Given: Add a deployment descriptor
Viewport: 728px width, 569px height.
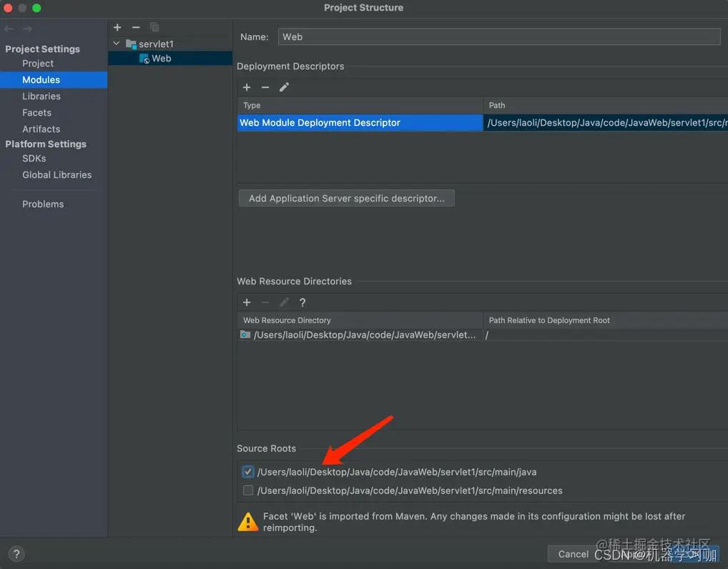Looking at the screenshot, I should (247, 87).
